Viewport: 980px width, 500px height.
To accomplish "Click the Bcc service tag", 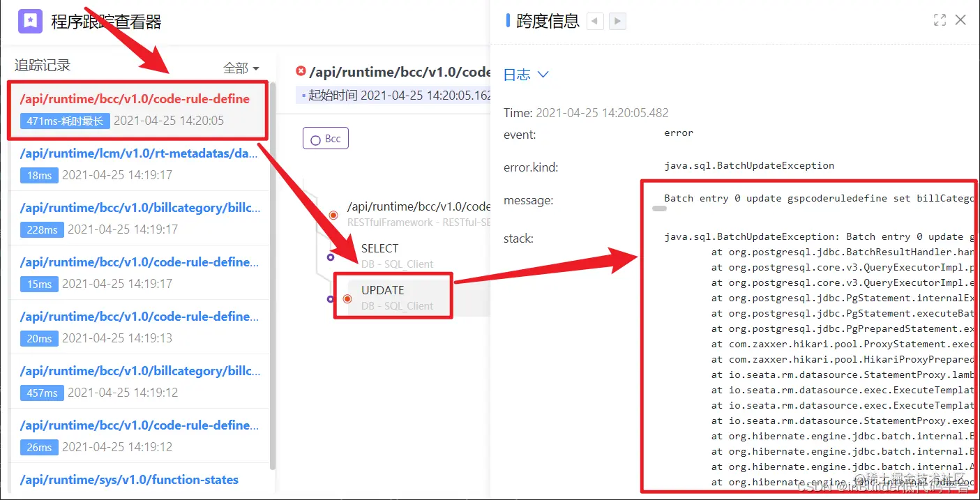I will coord(326,138).
